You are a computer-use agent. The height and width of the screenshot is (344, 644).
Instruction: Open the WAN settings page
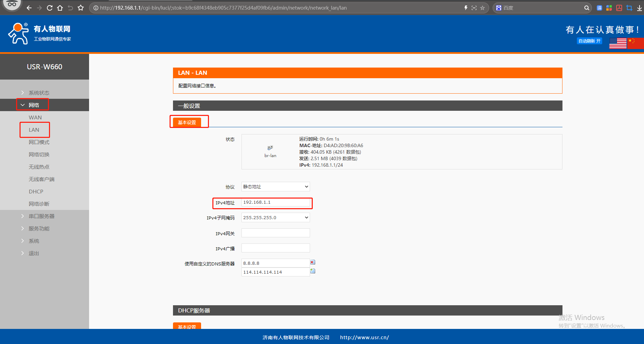pyautogui.click(x=35, y=117)
